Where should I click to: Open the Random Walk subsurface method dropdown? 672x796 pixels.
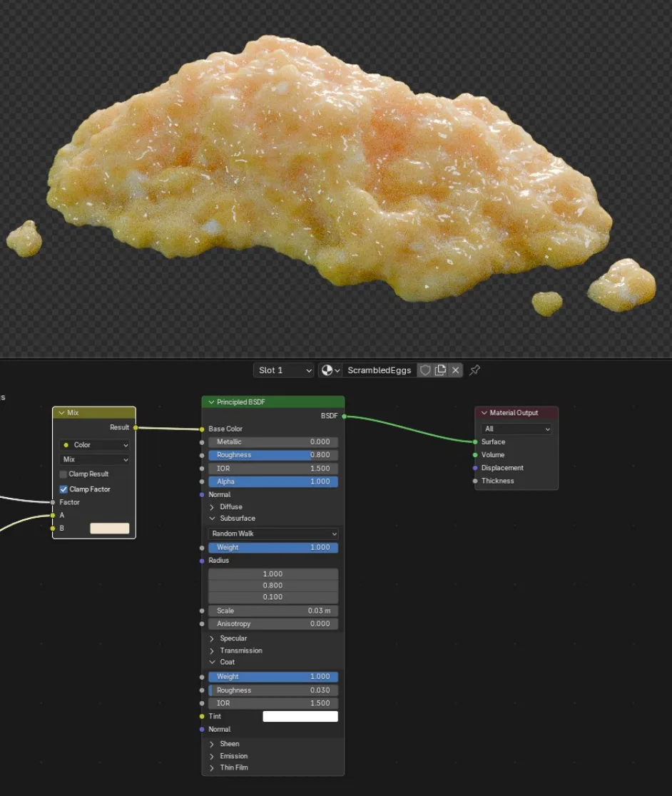(x=273, y=534)
